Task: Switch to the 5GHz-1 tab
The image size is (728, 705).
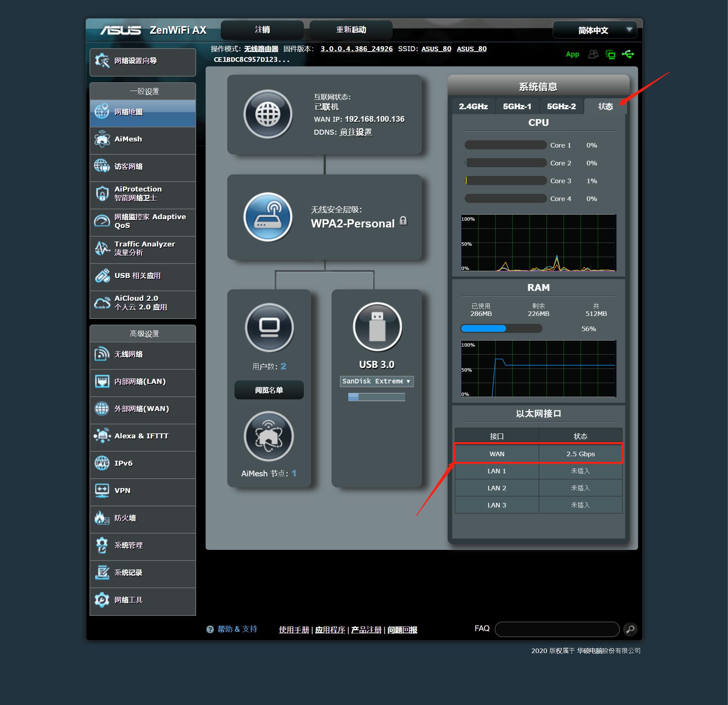Action: coord(517,107)
